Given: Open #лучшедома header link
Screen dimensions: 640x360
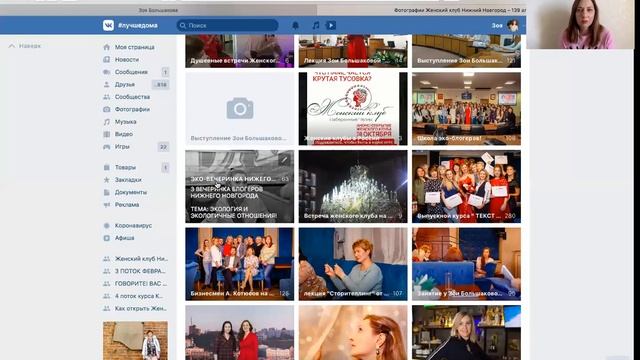Looking at the screenshot, I should [x=138, y=25].
